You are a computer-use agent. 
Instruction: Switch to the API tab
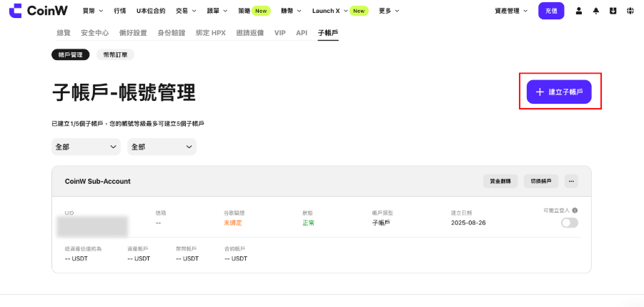click(x=302, y=33)
